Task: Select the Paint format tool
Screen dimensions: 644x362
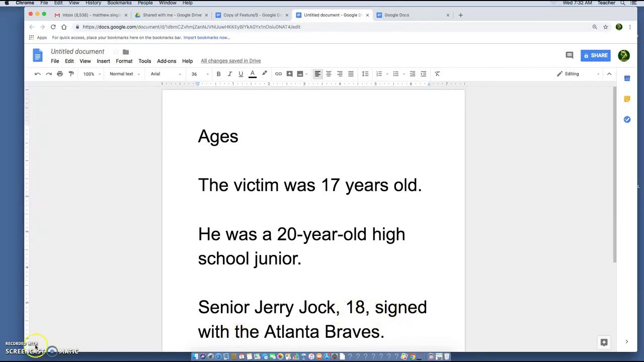Action: coord(71,74)
